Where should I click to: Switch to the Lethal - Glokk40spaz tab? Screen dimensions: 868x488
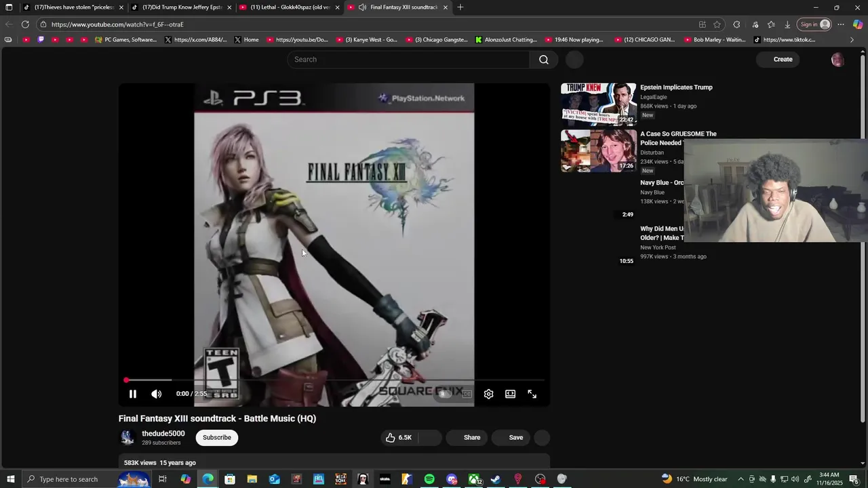(290, 7)
